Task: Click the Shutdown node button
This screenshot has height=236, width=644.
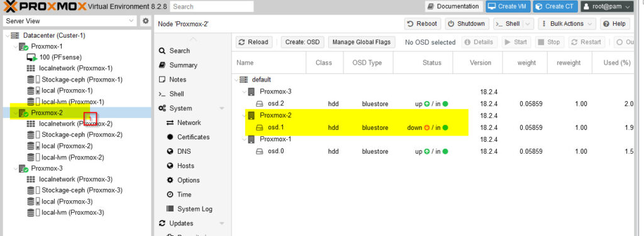Action: pos(467,24)
